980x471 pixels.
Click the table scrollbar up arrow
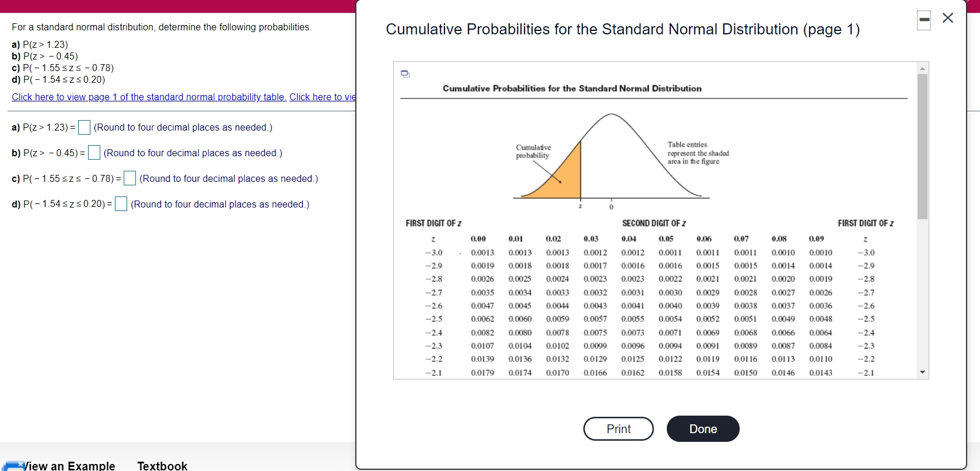click(x=922, y=68)
